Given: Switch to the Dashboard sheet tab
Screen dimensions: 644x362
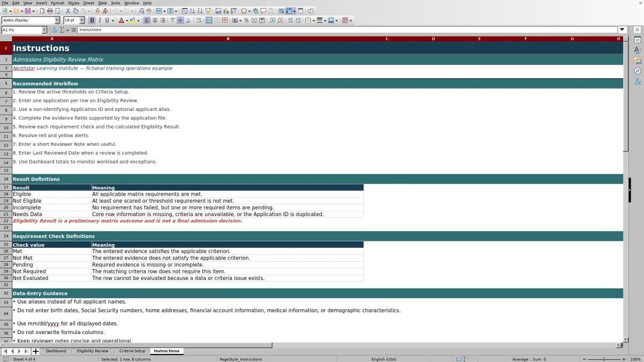Looking at the screenshot, I should 56,351.
